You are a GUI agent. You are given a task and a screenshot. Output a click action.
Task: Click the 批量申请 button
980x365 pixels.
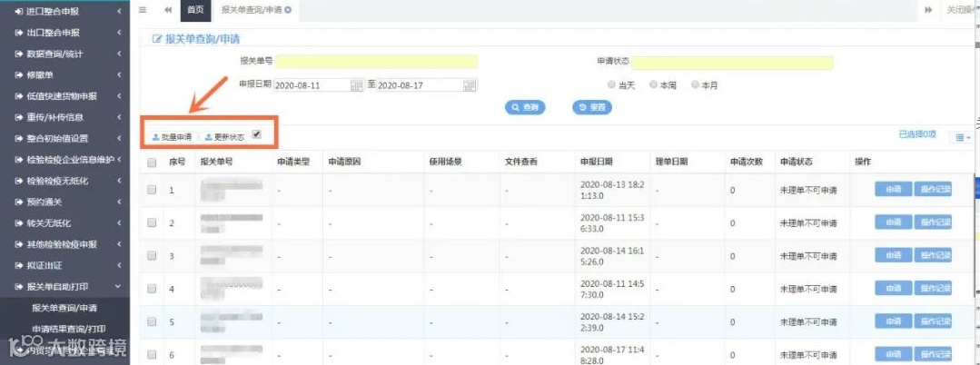(x=172, y=137)
